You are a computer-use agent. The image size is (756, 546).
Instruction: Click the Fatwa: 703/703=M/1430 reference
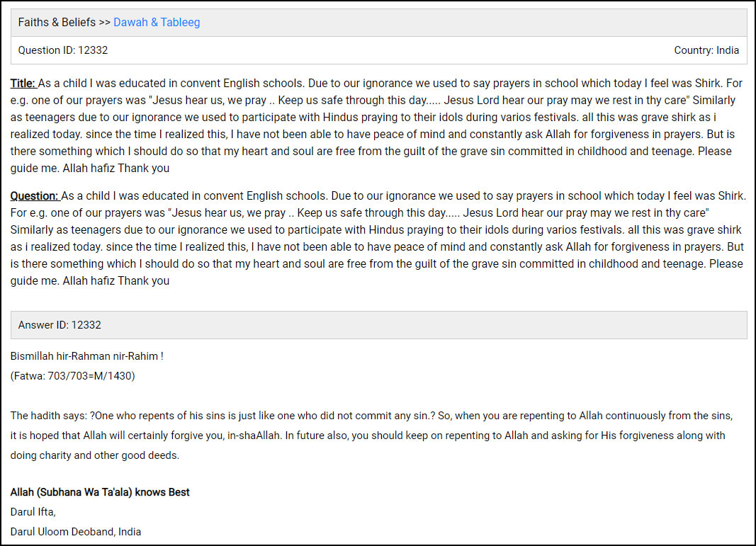click(72, 376)
